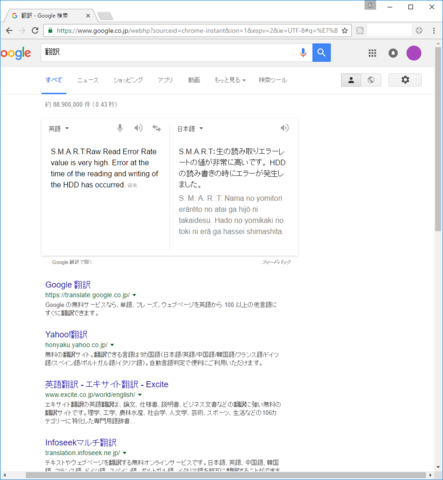Screen dimensions: 443x480
Task: Click the horizontal scrollbar right arrow
Action: click(431, 475)
